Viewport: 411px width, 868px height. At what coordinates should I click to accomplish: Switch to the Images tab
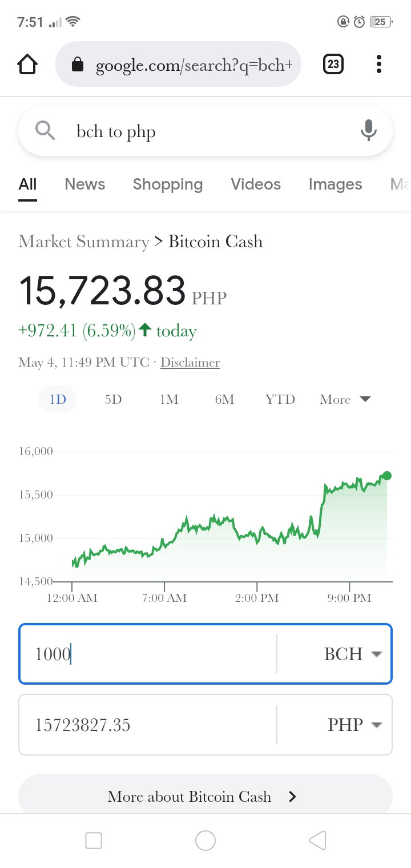[x=335, y=184]
